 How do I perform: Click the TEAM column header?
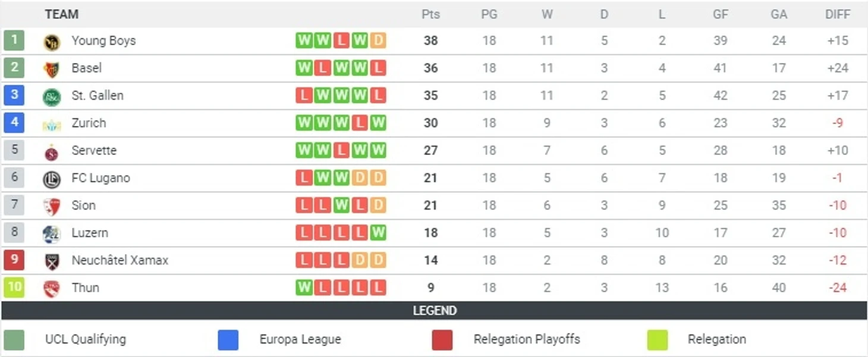click(61, 14)
